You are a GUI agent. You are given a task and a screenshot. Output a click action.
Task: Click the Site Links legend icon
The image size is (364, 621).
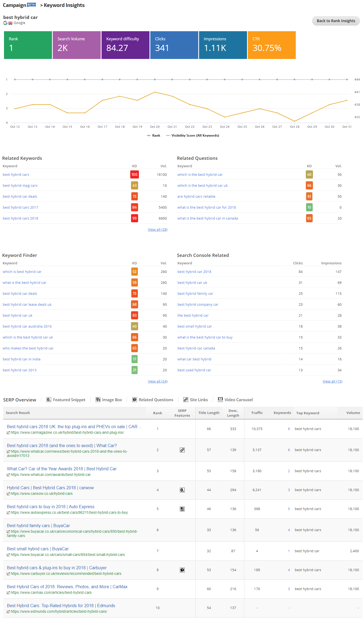(x=186, y=400)
